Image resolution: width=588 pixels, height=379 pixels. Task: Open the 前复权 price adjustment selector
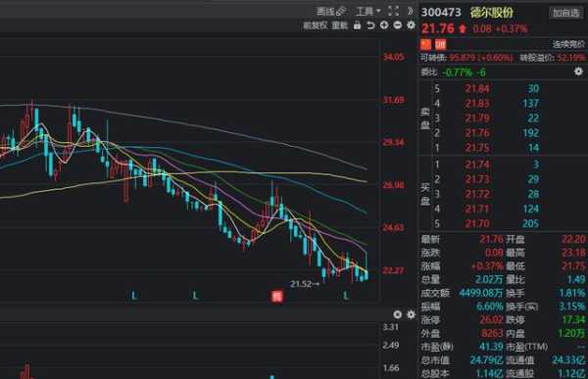click(315, 25)
